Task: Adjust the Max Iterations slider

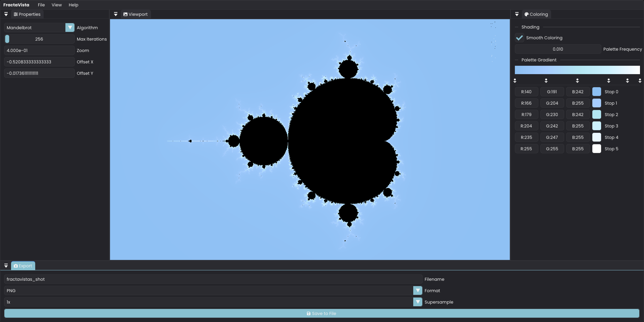Action: (39, 39)
